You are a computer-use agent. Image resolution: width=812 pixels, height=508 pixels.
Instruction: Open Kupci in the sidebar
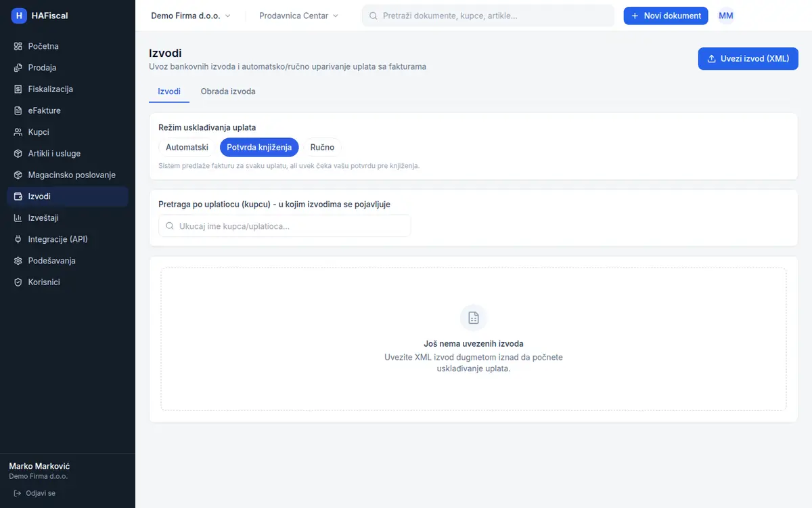(68, 132)
